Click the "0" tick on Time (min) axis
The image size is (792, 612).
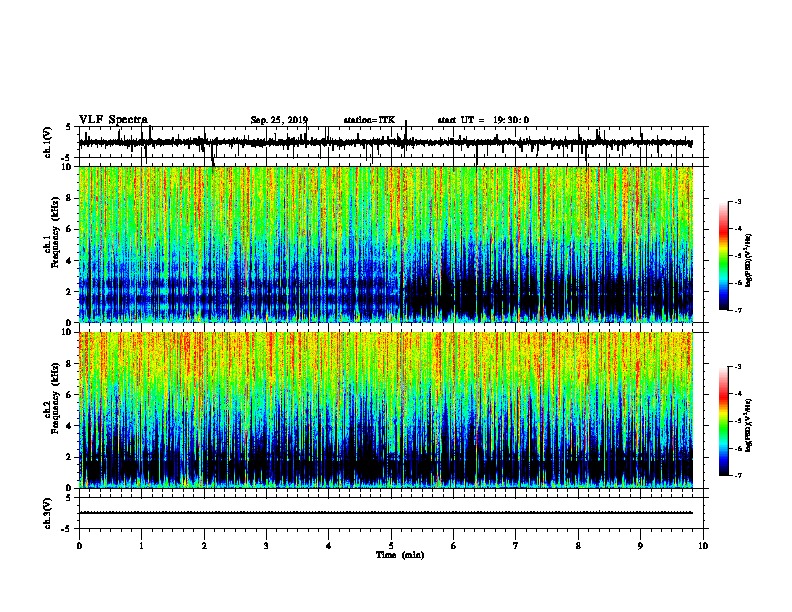tap(79, 546)
